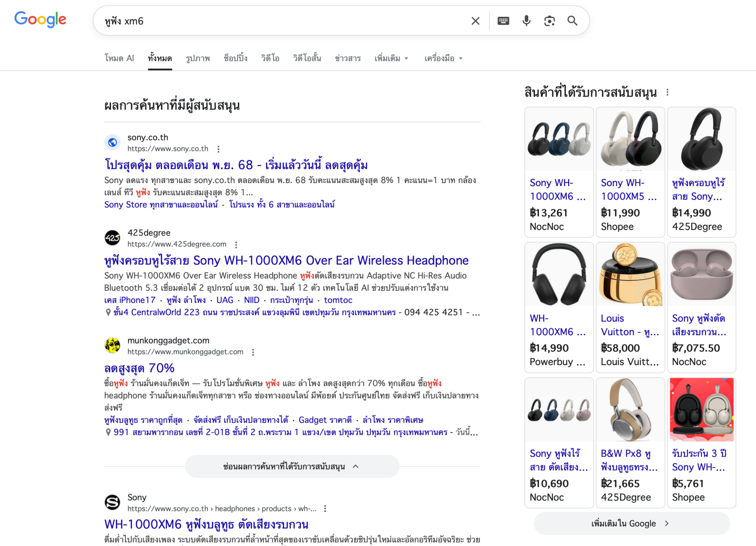Clear the search box with the X icon

(475, 21)
